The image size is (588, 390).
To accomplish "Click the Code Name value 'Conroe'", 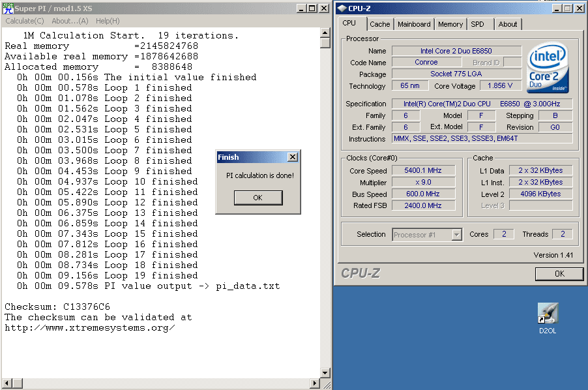I will tap(426, 62).
